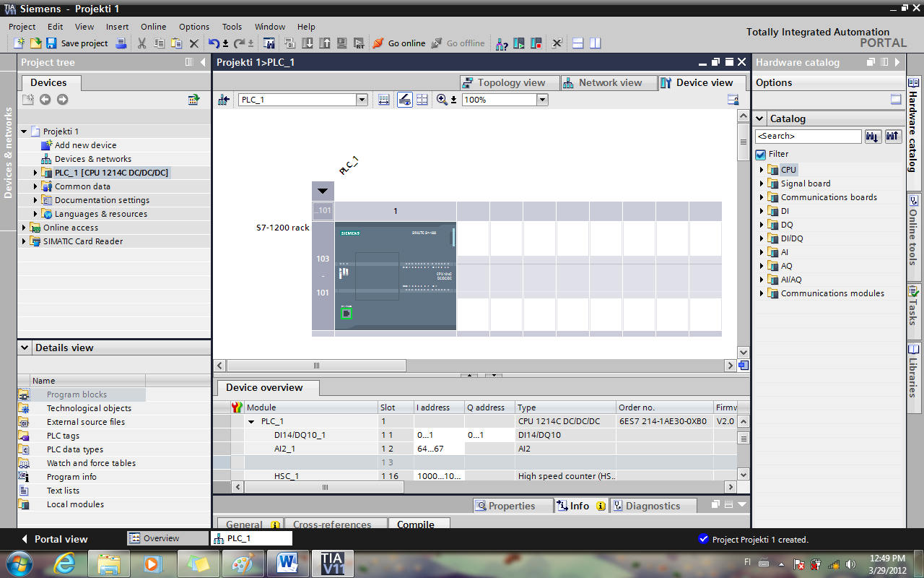Click the Start CPU icon
924x578 pixels.
click(519, 43)
